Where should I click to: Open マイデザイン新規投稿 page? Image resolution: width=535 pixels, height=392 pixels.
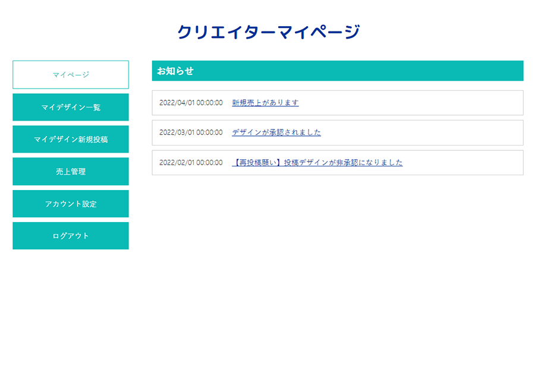tap(70, 140)
